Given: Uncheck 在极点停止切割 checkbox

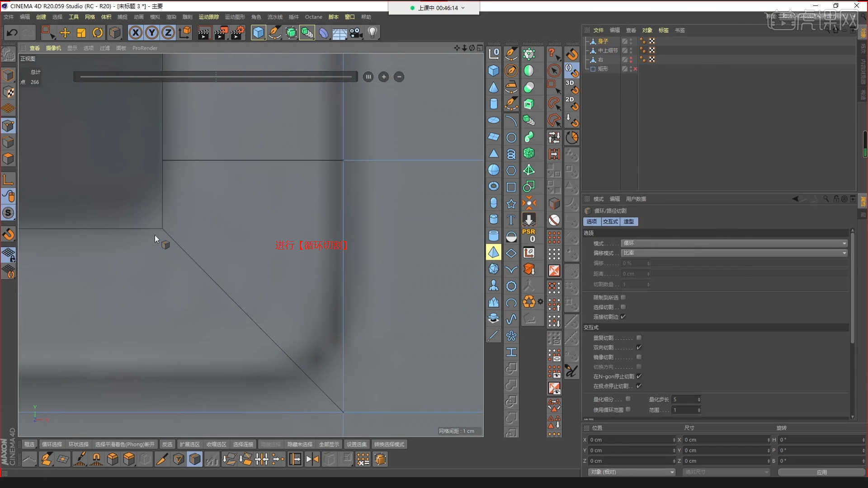Looking at the screenshot, I should click(639, 386).
